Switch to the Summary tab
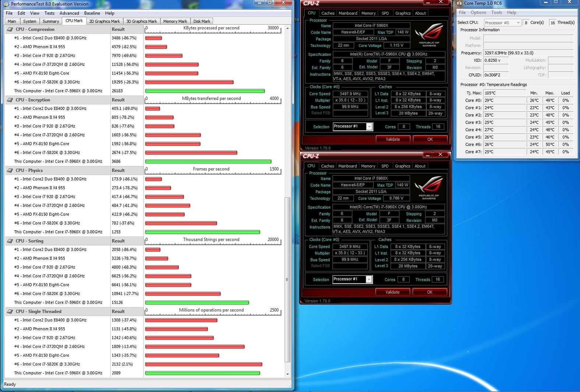 (x=51, y=21)
